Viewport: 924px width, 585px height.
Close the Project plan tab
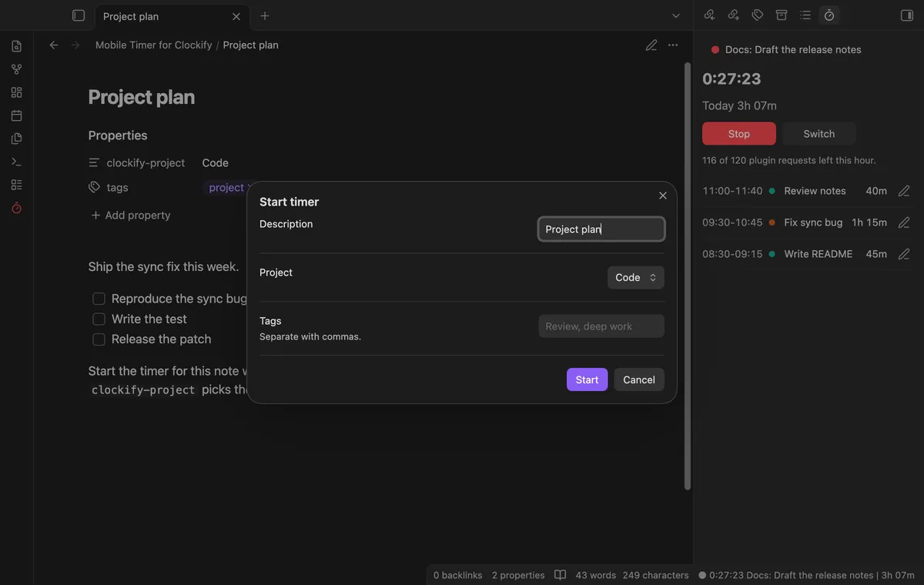pos(236,16)
